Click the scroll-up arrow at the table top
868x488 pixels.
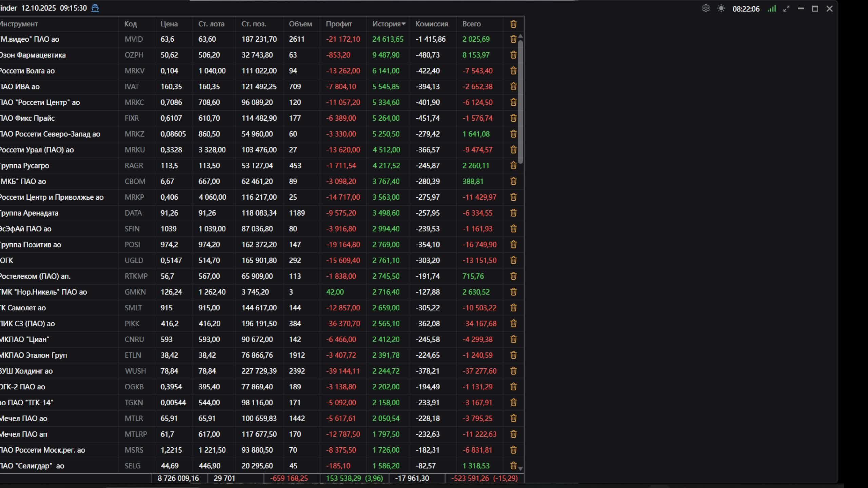(520, 36)
